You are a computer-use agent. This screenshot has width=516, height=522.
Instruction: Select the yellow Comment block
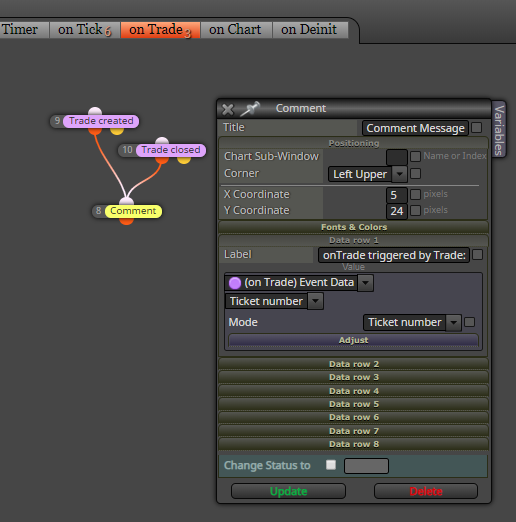pyautogui.click(x=133, y=211)
